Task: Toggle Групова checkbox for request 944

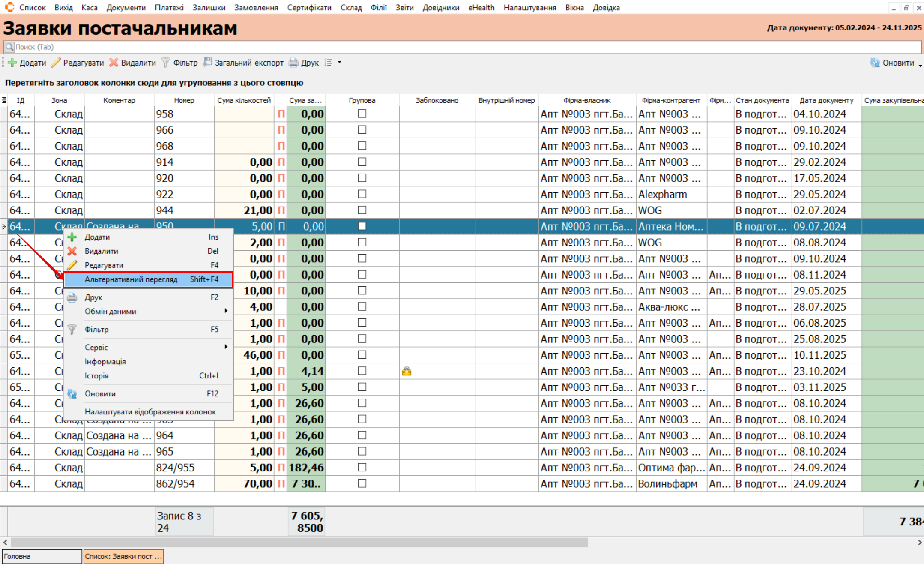Action: 362,210
